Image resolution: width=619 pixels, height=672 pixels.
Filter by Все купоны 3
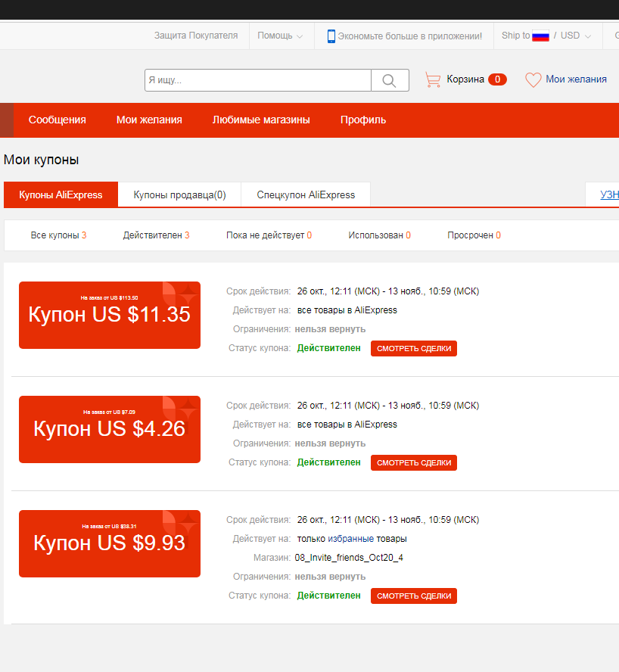click(x=58, y=235)
